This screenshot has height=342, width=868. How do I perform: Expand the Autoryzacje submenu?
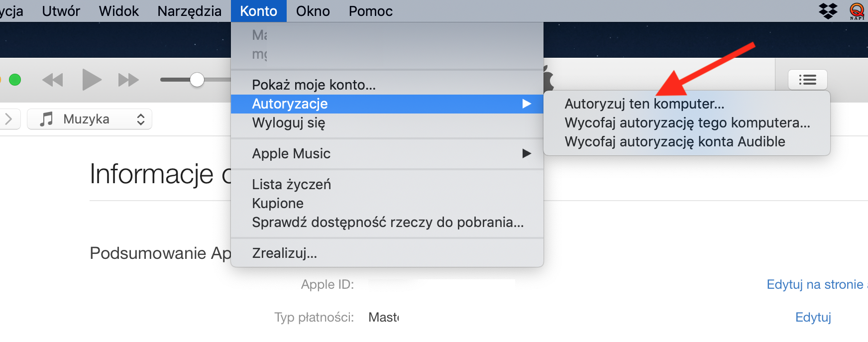coord(387,104)
